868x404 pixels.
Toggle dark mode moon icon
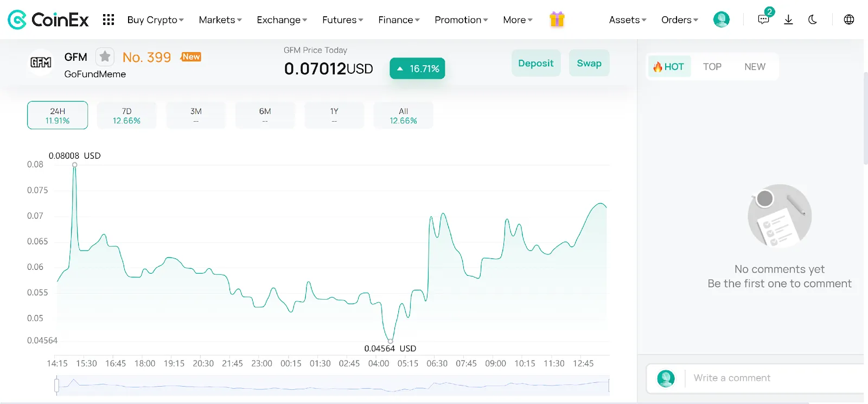tap(813, 20)
